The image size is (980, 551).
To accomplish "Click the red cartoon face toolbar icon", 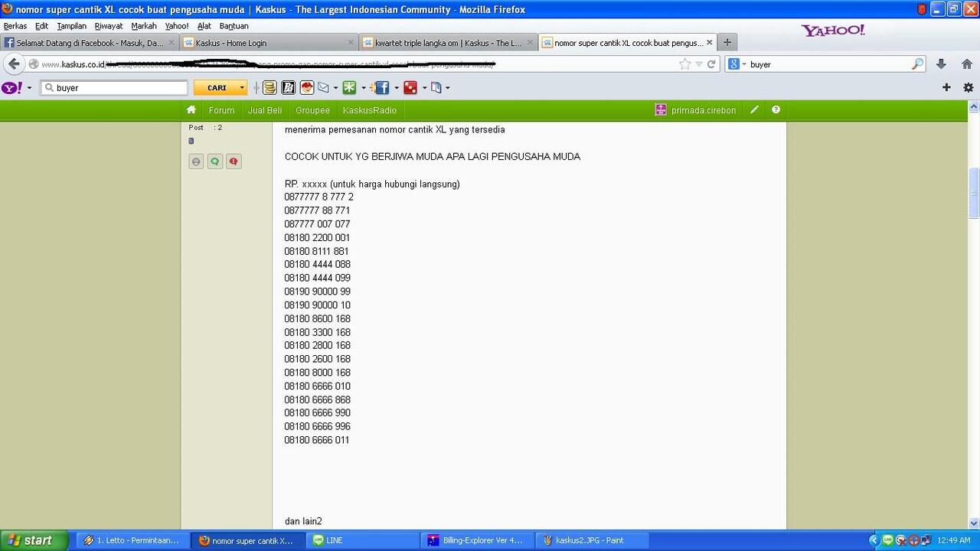I will (306, 88).
